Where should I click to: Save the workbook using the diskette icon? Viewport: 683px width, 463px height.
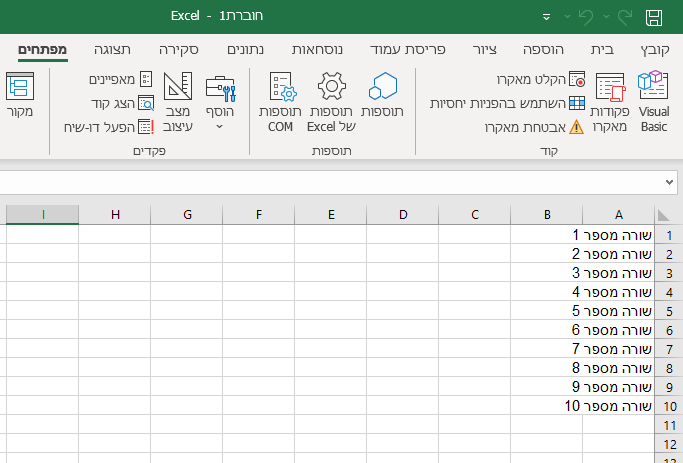point(654,17)
